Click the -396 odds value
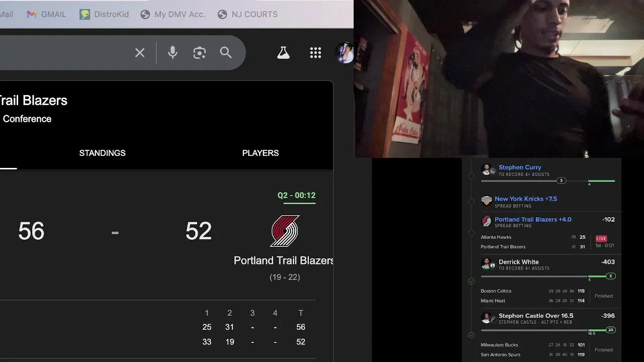The width and height of the screenshot is (644, 362). (608, 316)
